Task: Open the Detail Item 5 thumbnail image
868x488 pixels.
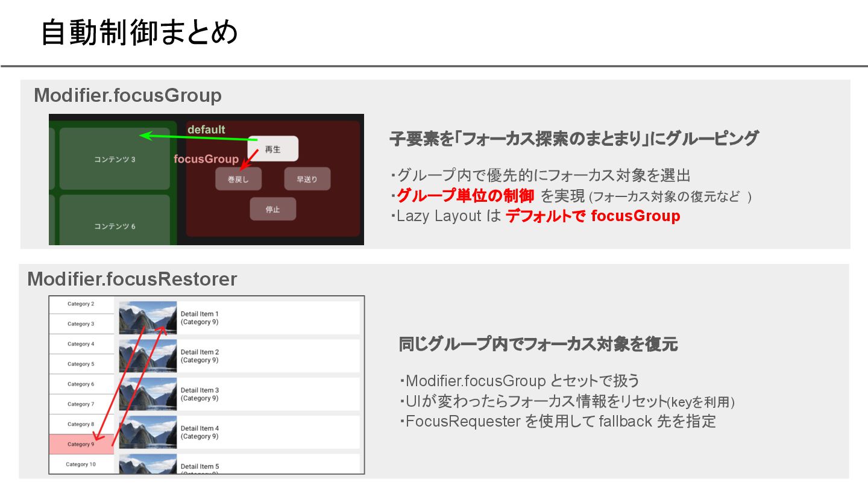Action: [148, 464]
